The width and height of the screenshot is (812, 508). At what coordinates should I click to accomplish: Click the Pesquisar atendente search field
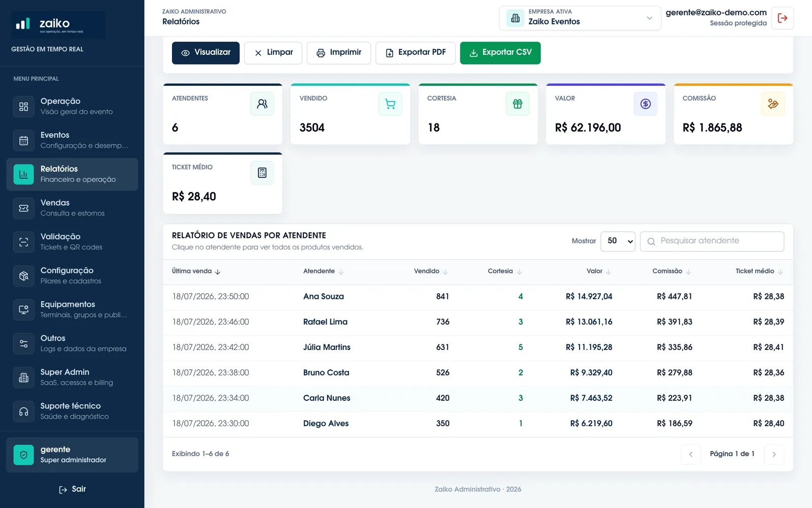(x=712, y=241)
